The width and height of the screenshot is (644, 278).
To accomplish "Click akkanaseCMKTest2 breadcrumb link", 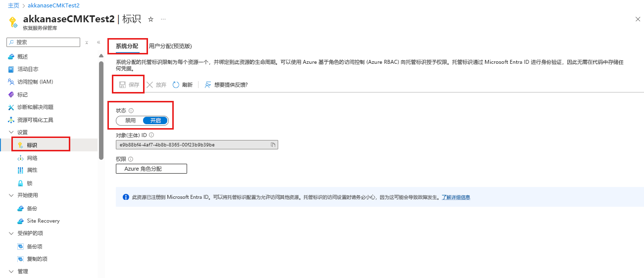I will click(x=53, y=5).
